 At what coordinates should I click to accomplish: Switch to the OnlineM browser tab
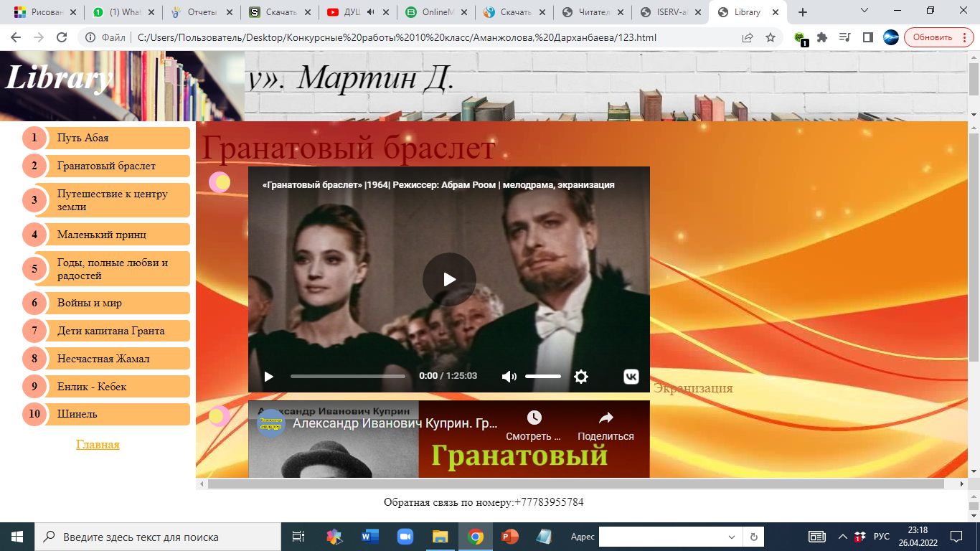tap(436, 12)
